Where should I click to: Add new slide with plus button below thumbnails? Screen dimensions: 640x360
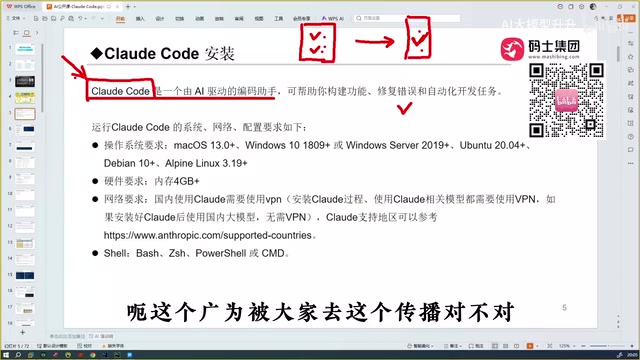22,333
